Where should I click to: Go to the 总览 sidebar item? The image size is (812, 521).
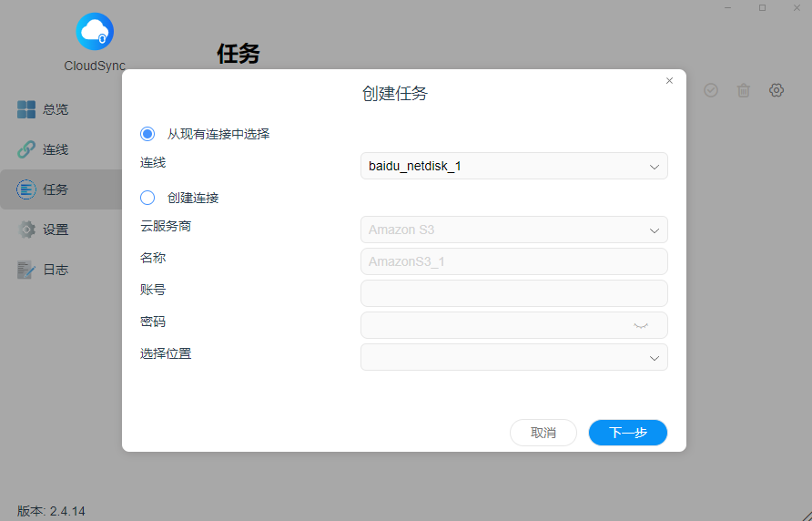click(x=55, y=109)
